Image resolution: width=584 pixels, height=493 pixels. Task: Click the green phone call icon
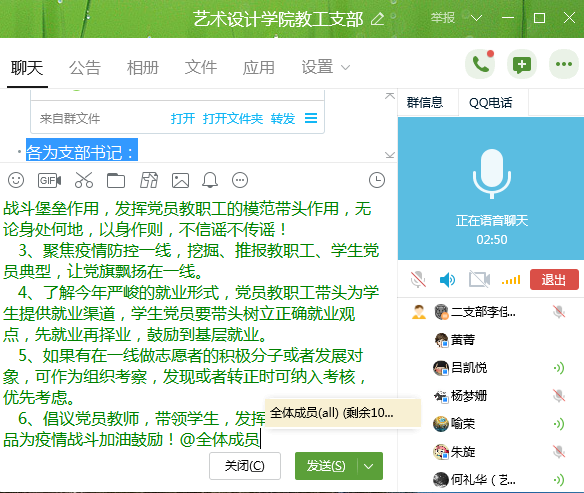[x=480, y=64]
